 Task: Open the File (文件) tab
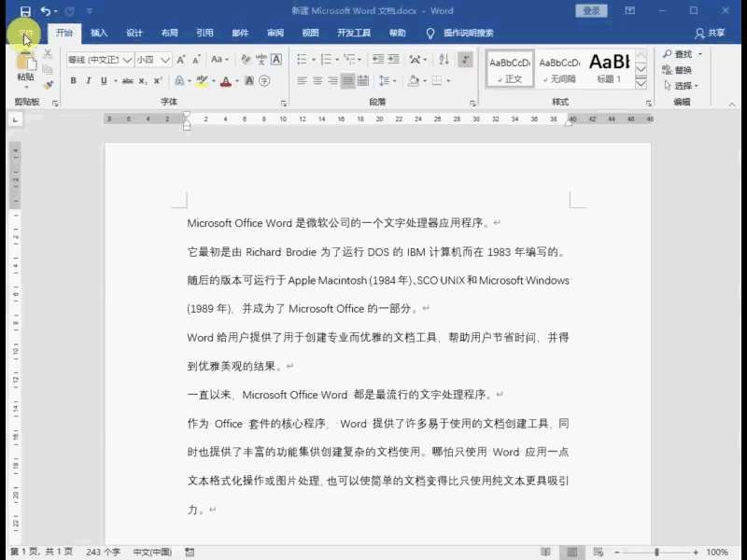(26, 33)
